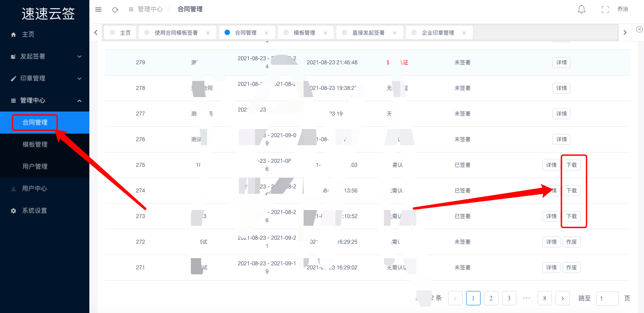Screen dimensions: 644x313
Task: Go to page 3 in pagination
Action: (509, 298)
